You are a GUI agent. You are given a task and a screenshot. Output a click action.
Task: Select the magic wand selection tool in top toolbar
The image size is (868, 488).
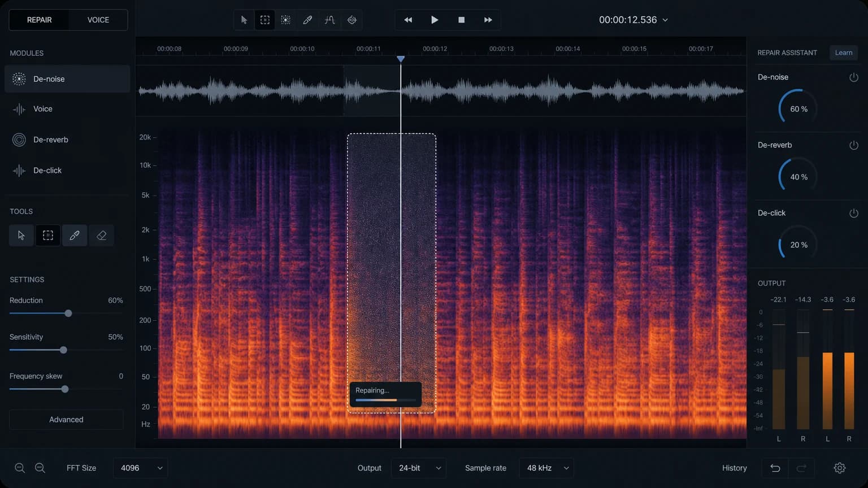pyautogui.click(x=286, y=20)
